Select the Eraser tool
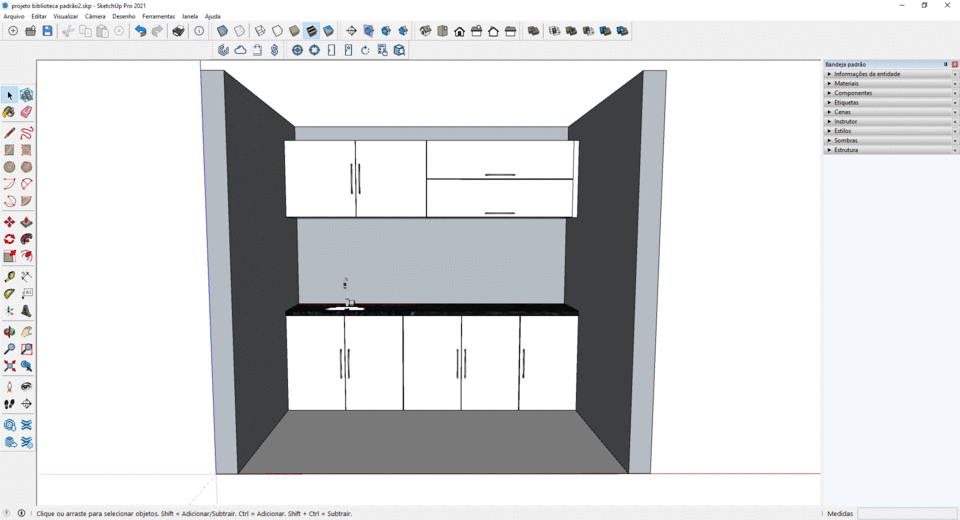Image resolution: width=960 pixels, height=520 pixels. pyautogui.click(x=26, y=112)
